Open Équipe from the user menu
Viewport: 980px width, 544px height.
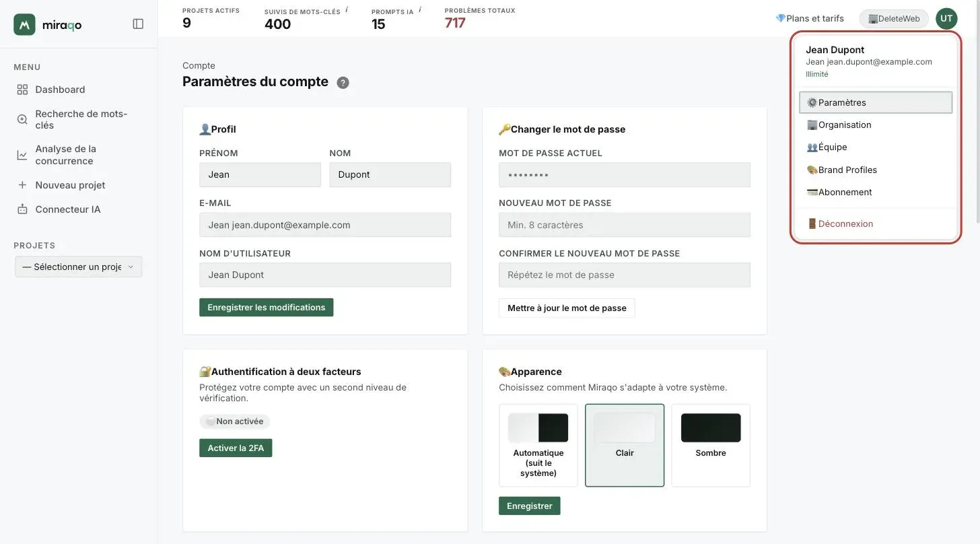pos(876,147)
